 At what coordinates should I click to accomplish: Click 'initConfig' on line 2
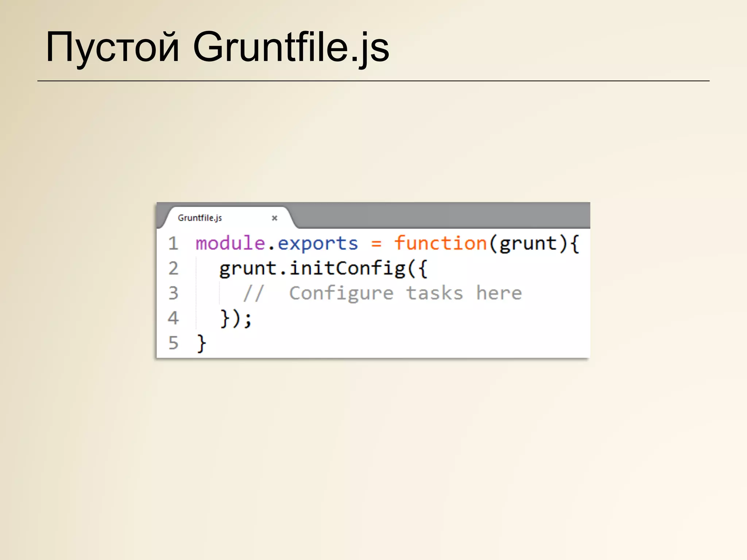tap(348, 269)
